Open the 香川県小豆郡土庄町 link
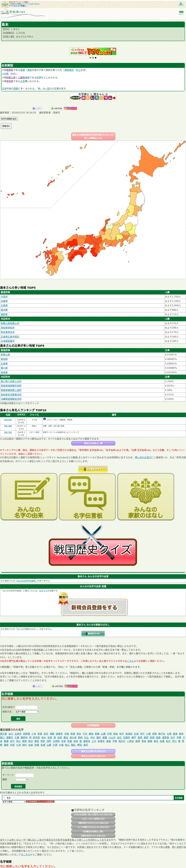186x868 pixels. [x=11, y=381]
